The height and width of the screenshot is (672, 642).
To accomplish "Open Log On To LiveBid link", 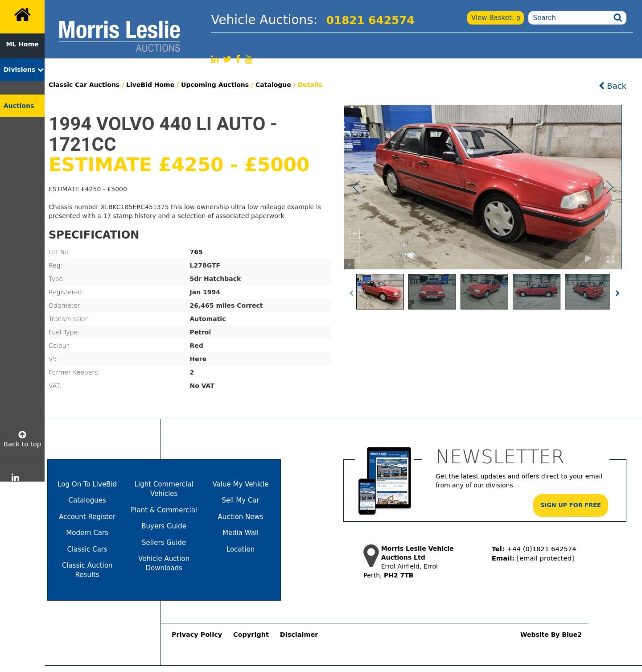I will pos(87,484).
